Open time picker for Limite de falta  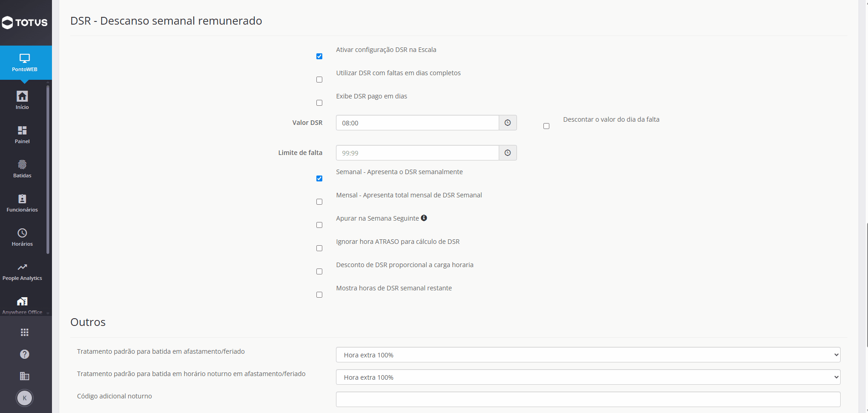point(508,153)
